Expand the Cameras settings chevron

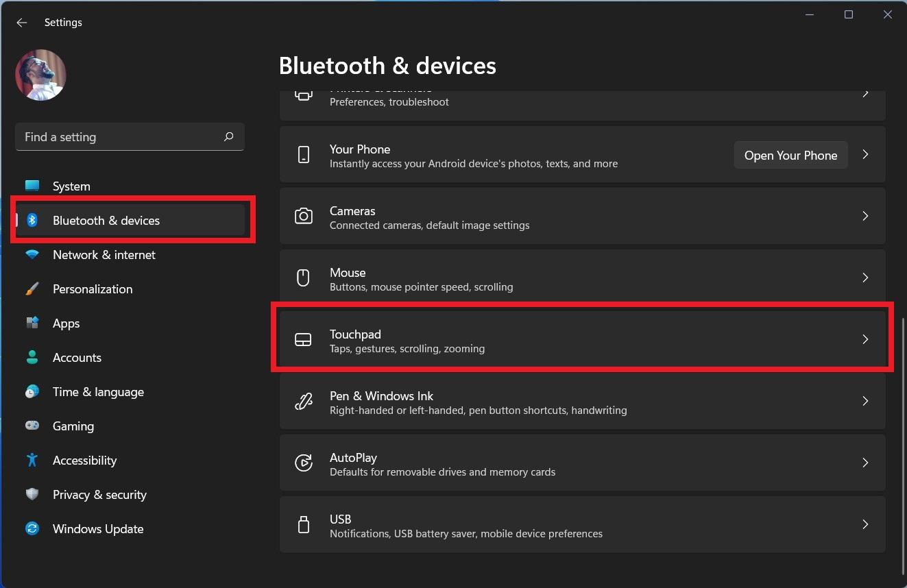coord(865,216)
